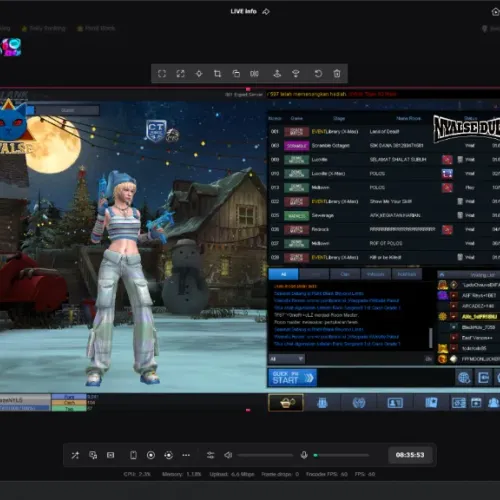Viewport: 500px width, 500px height.
Task: Select room 001 Land of Dead row
Action: point(383,132)
